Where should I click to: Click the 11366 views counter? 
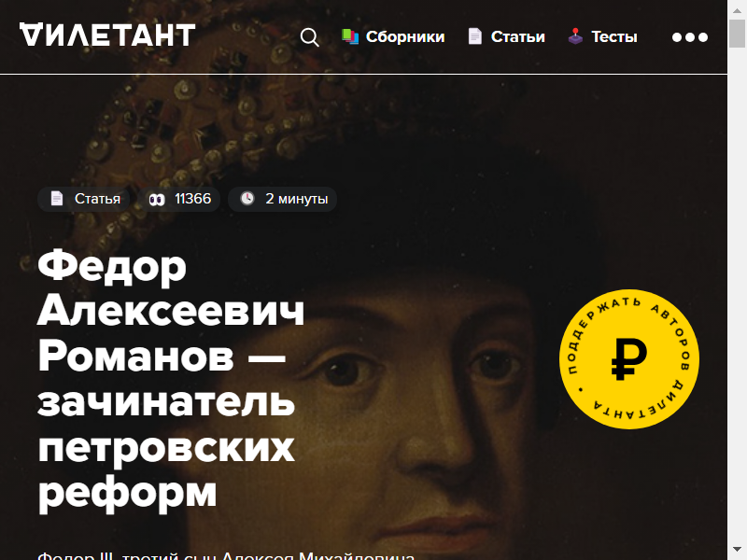click(192, 199)
